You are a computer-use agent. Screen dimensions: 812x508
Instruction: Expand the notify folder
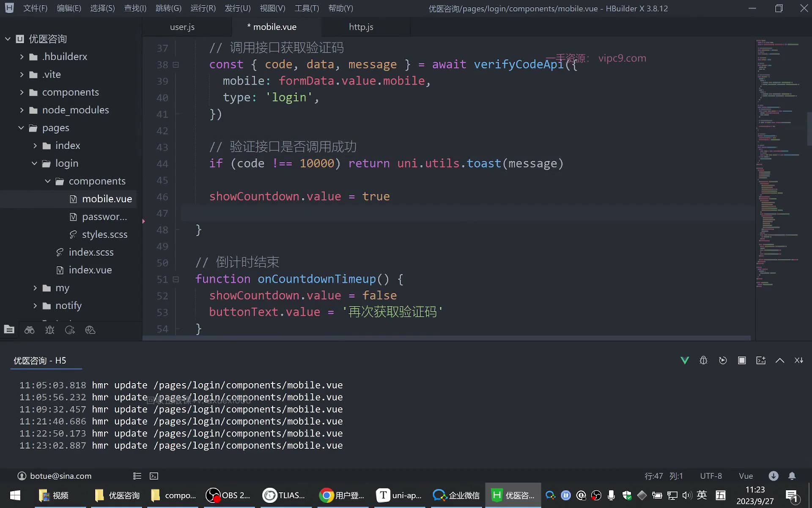pyautogui.click(x=35, y=306)
